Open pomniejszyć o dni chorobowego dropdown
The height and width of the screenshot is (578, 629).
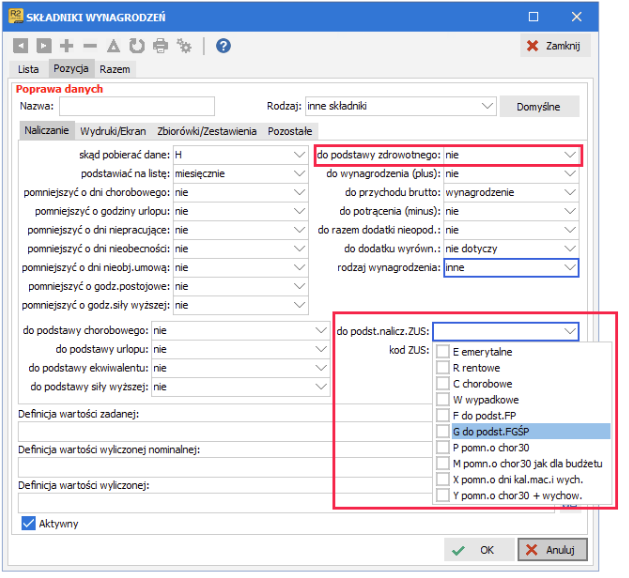coord(241,193)
